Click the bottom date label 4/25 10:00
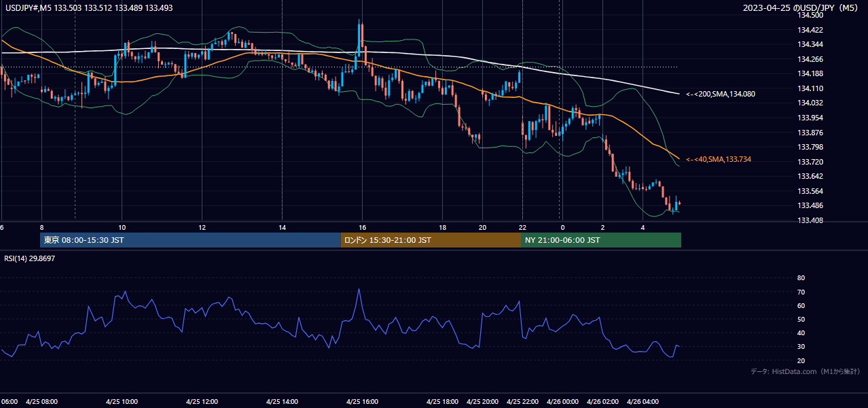868x408 pixels. 122,401
